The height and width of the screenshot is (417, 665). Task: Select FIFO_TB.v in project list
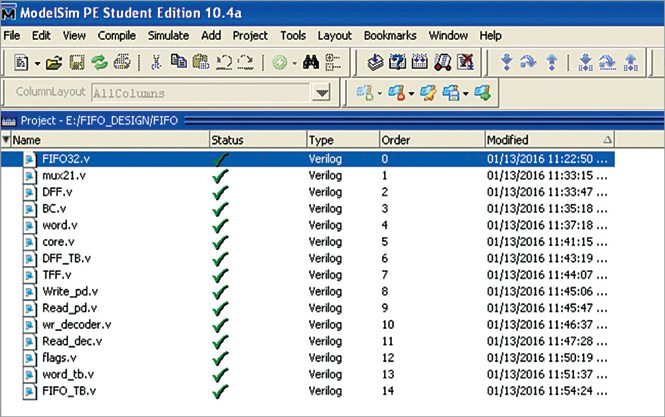[x=69, y=390]
